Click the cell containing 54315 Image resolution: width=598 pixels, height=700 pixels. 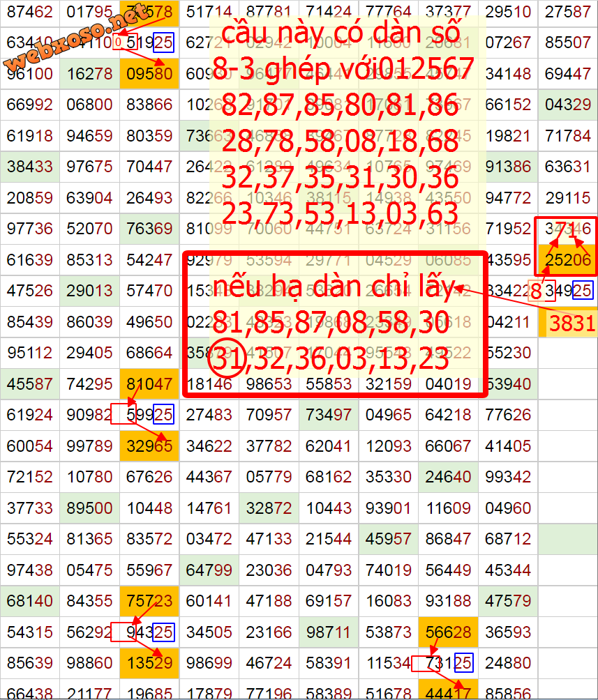pyautogui.click(x=30, y=632)
